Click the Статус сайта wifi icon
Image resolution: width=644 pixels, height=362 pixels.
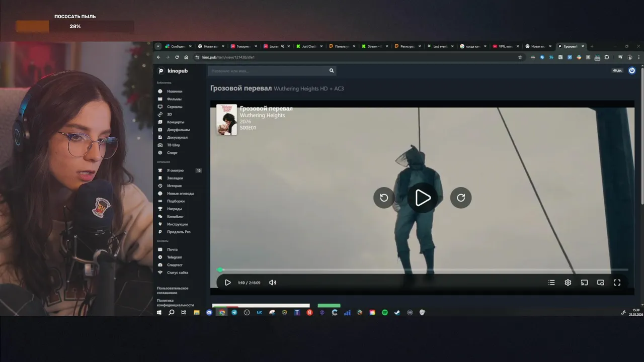(x=160, y=273)
